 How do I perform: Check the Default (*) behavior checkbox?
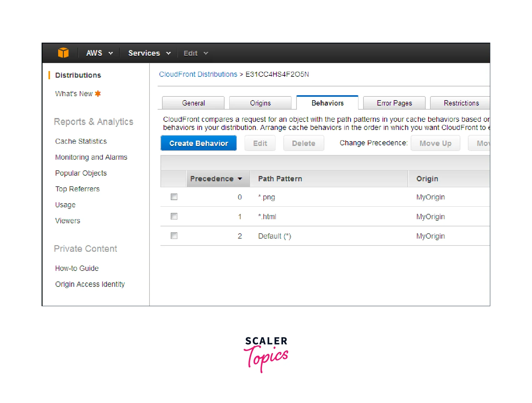pos(174,236)
